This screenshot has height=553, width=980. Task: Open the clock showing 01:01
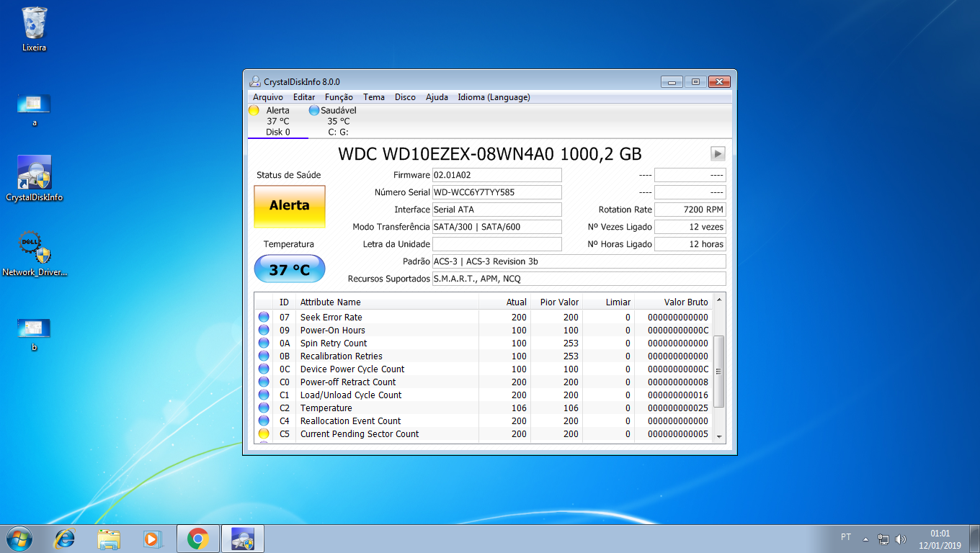tap(940, 539)
